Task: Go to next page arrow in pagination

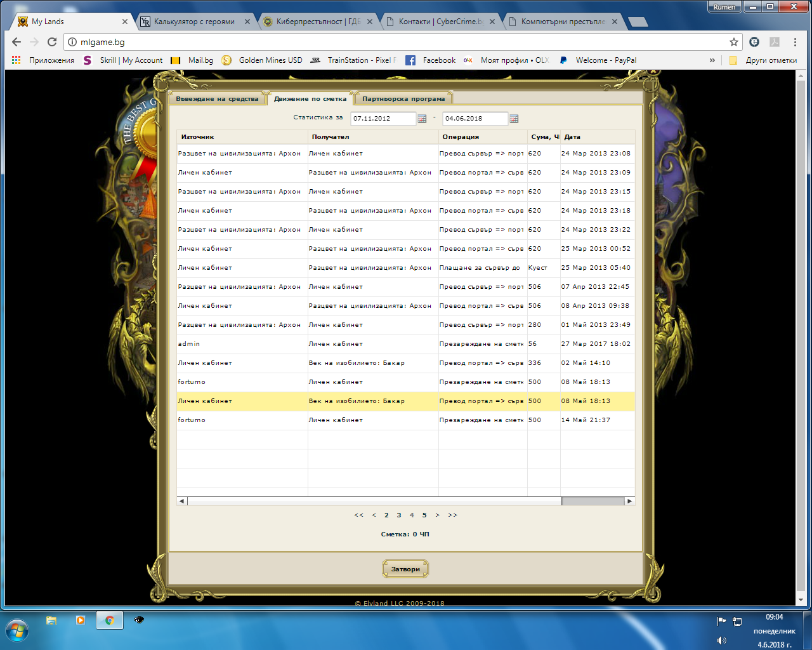Action: (437, 515)
